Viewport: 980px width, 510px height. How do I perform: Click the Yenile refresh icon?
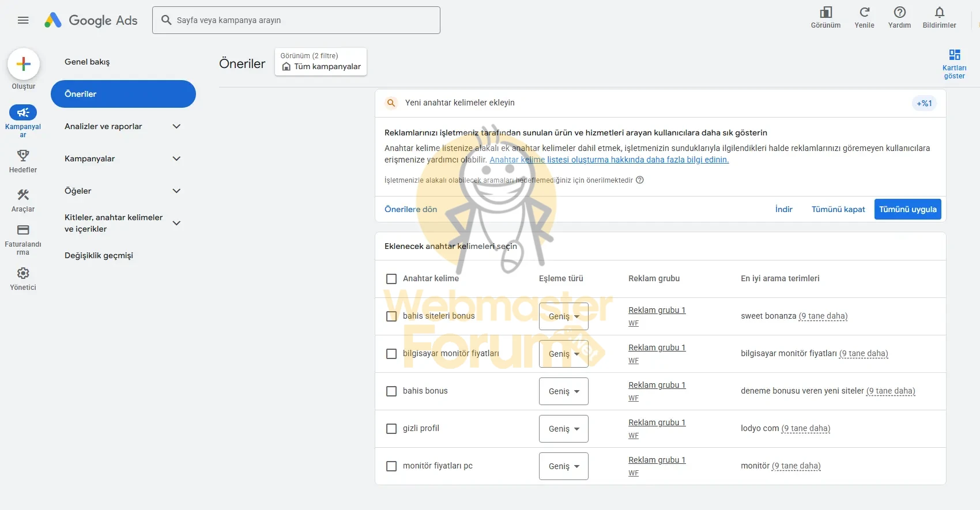pyautogui.click(x=864, y=13)
